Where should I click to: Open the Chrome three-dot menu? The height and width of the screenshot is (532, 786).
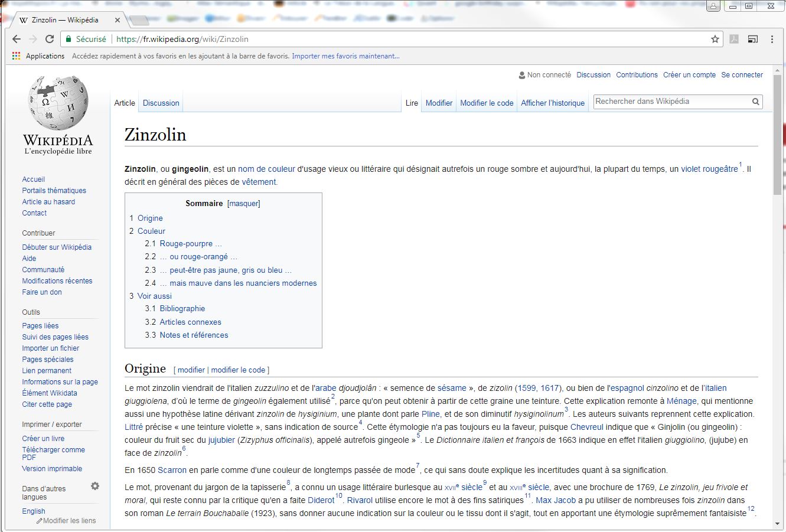click(772, 39)
